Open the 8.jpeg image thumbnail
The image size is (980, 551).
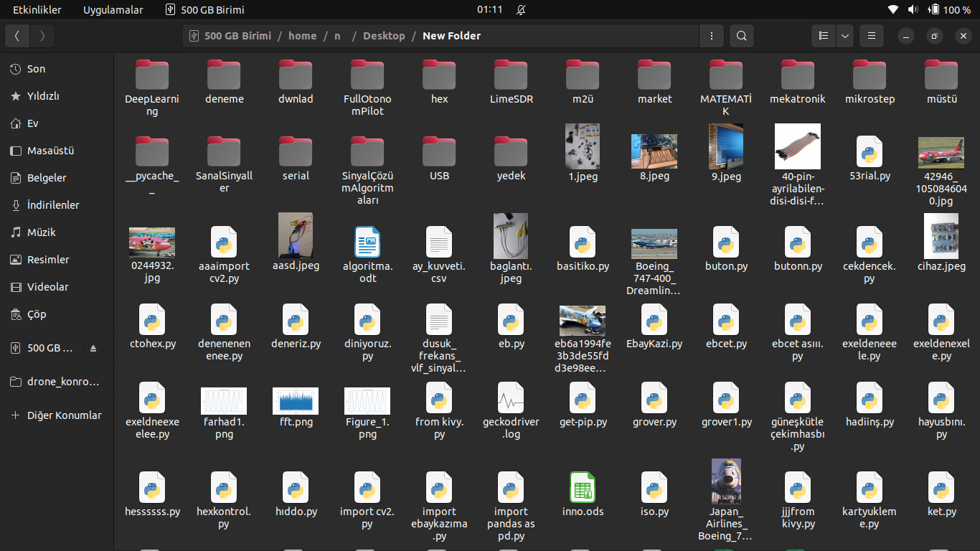point(654,151)
